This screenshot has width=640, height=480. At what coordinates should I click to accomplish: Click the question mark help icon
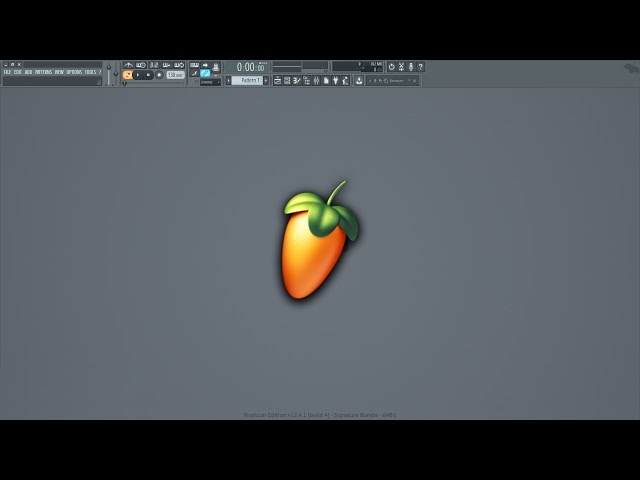point(420,67)
